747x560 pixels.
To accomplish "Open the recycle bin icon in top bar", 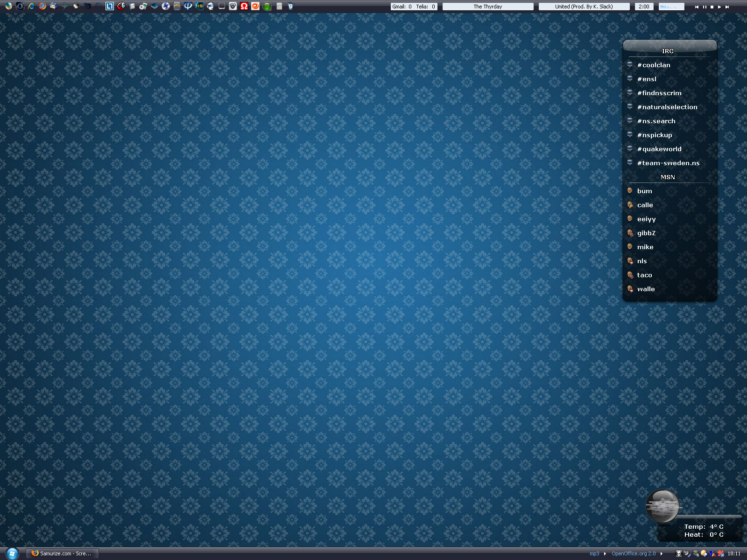I will tap(290, 7).
